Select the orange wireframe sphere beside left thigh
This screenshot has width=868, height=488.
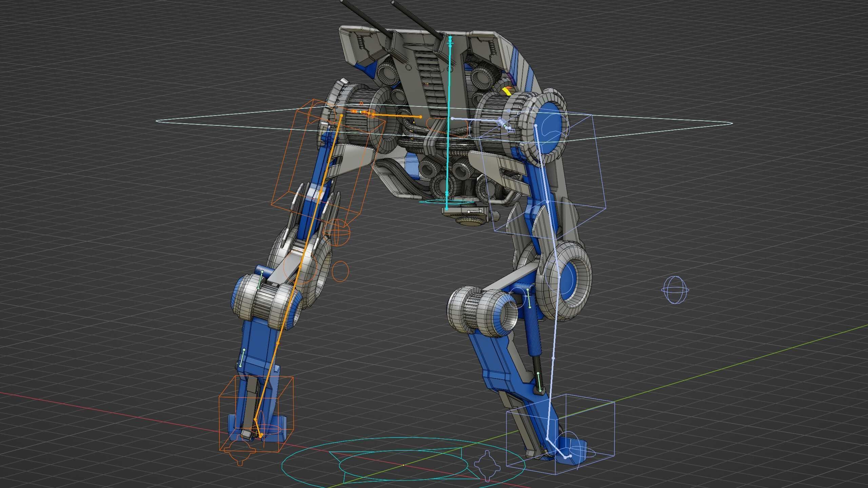337,232
